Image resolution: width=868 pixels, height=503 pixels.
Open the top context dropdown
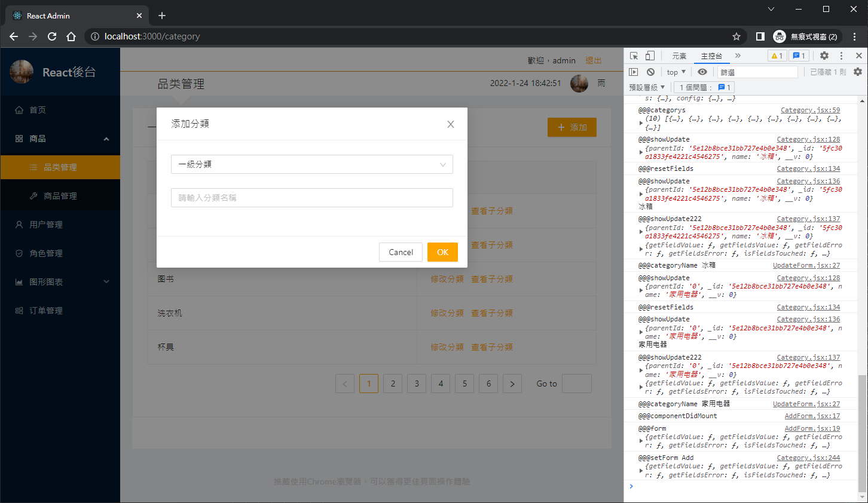pos(676,72)
